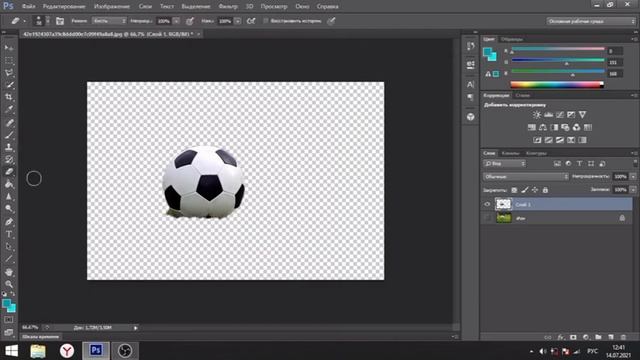Screen dimensions: 640x360
Task: Select the Eyedropper tool
Action: (9, 109)
